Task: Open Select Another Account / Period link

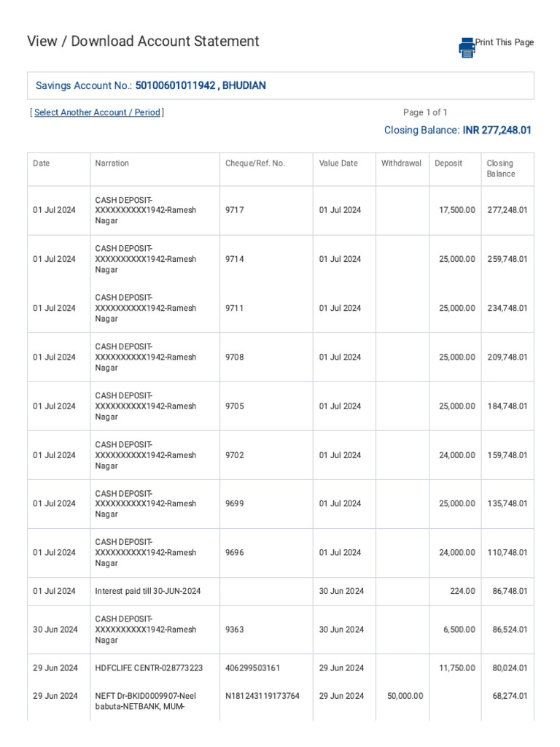Action: tap(97, 112)
